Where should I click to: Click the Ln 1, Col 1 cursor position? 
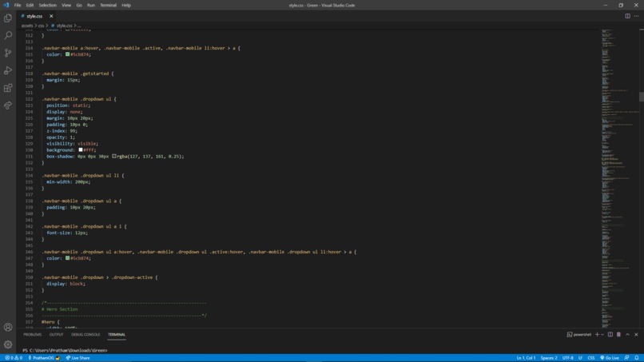(526, 358)
